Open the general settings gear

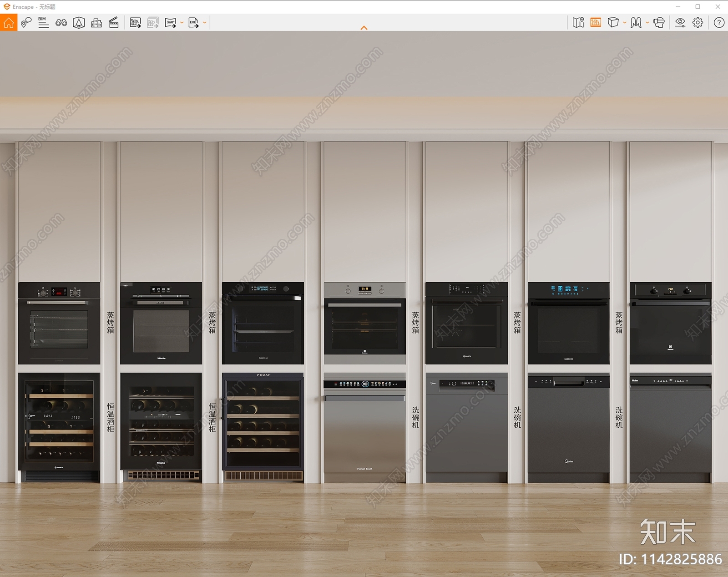point(698,22)
